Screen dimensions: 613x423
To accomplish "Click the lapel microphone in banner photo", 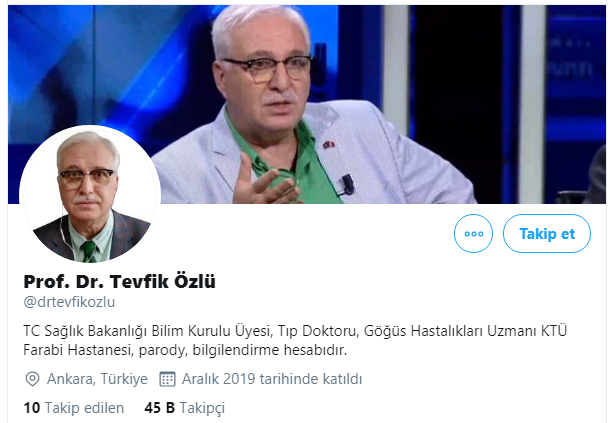I will click(346, 185).
